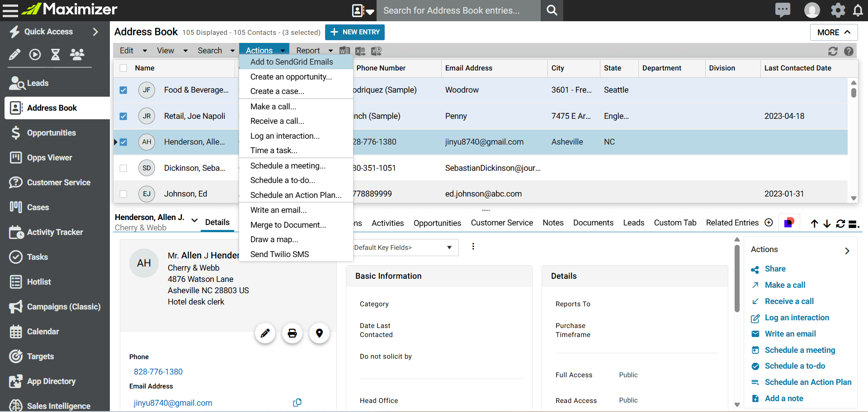The width and height of the screenshot is (868, 412).
Task: Click the refresh icon in Address Book toolbar
Action: click(x=833, y=51)
